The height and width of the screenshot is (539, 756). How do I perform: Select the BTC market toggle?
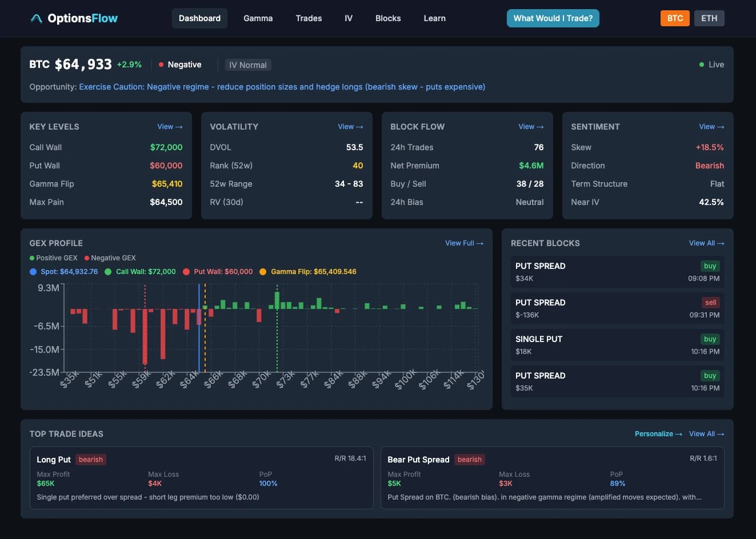[x=675, y=18]
